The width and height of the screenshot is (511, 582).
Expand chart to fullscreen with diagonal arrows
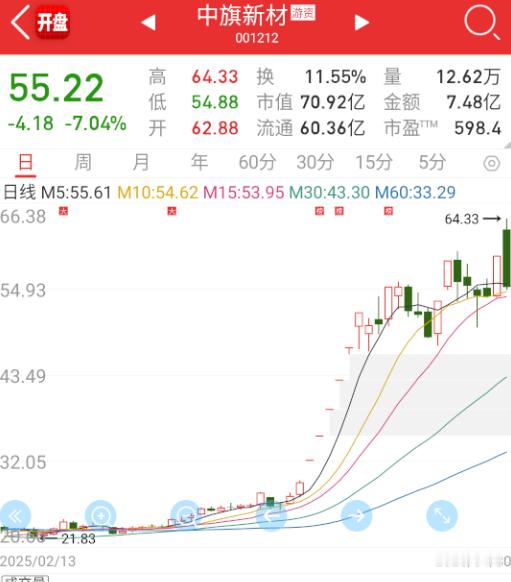pyautogui.click(x=442, y=516)
